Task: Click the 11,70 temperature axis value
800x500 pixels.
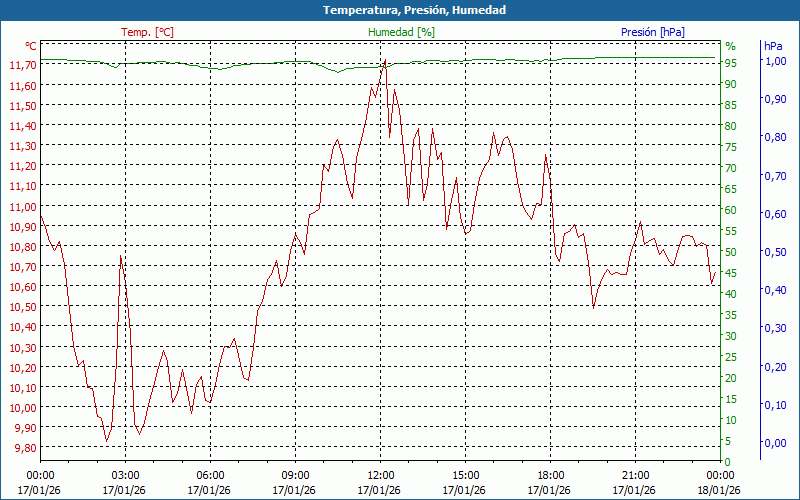Action: pyautogui.click(x=22, y=65)
